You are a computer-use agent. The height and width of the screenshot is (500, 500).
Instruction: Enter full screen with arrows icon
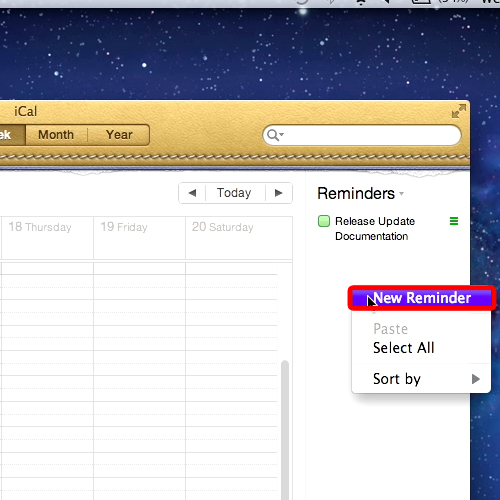pyautogui.click(x=459, y=111)
